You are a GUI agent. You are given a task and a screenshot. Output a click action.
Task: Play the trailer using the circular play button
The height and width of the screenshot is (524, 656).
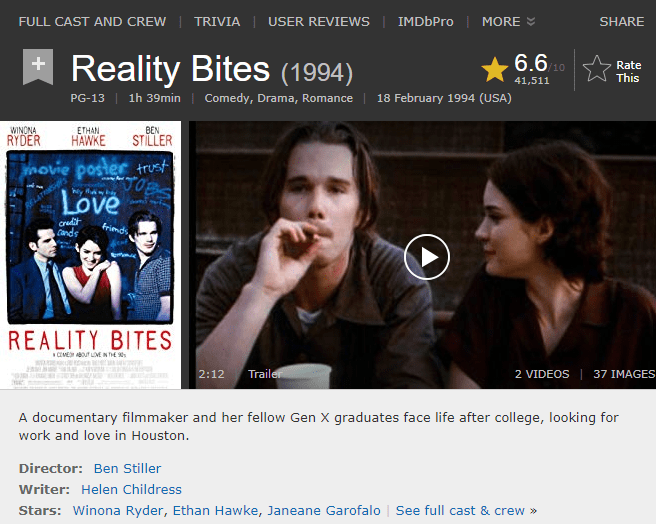pos(427,257)
